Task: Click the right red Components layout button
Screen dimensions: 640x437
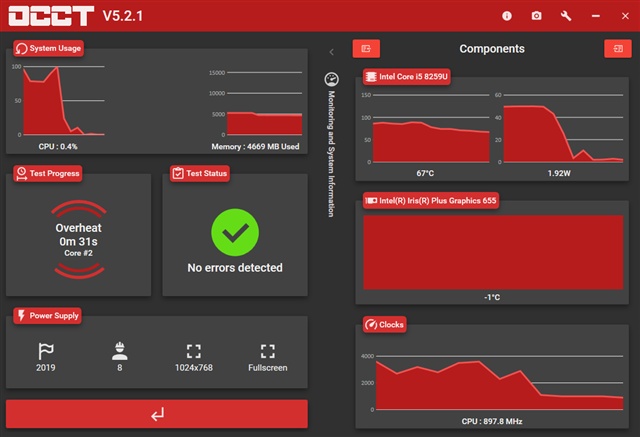Action: [614, 48]
